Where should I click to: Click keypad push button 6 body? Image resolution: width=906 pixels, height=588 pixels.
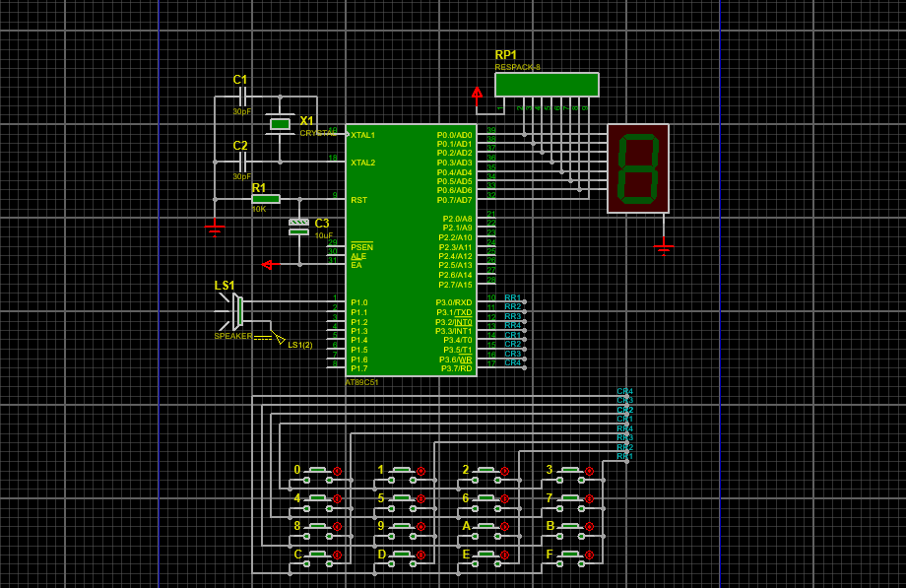click(485, 502)
